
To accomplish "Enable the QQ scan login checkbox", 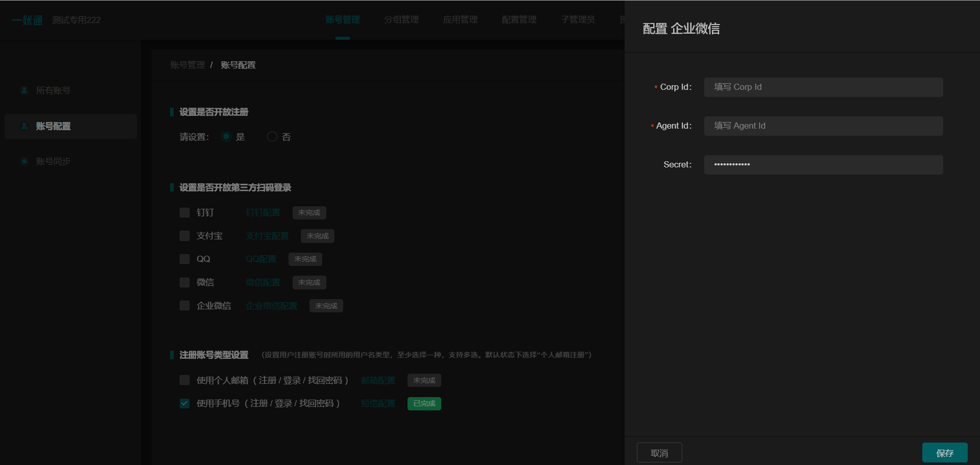I will pyautogui.click(x=184, y=259).
